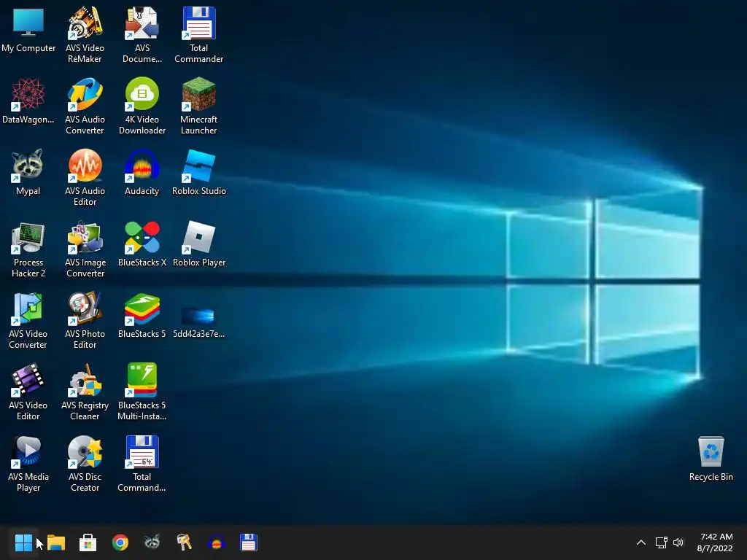Select AVS Disc Creator icon
The width and height of the screenshot is (747, 560).
tap(85, 463)
